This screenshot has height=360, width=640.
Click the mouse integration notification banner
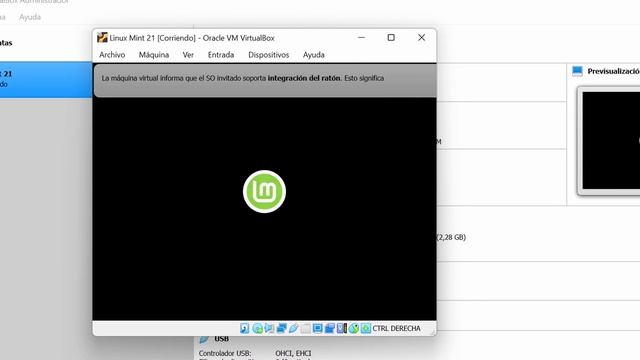(265, 80)
